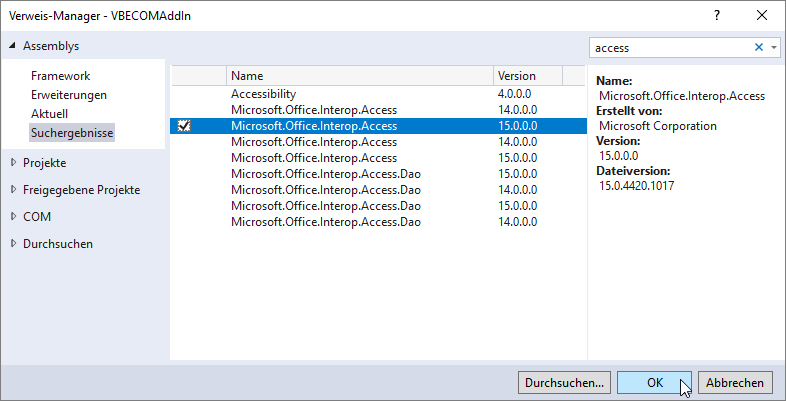The width and height of the screenshot is (786, 401).
Task: Click the 'Microsoft Corporation' text in details
Action: pos(658,126)
